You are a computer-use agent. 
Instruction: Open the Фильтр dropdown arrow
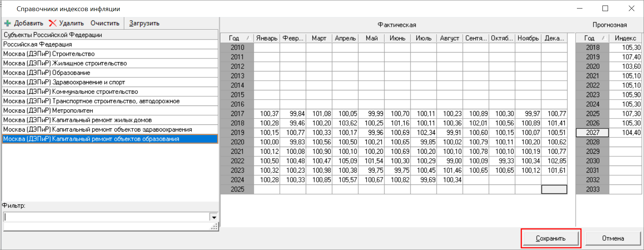click(x=214, y=217)
